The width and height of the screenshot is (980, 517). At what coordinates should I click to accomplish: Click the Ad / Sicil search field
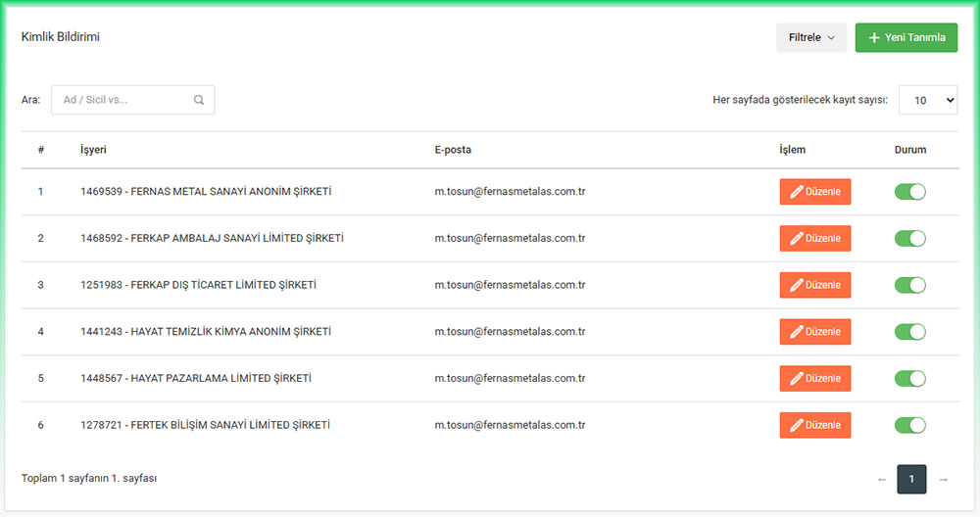pos(122,100)
